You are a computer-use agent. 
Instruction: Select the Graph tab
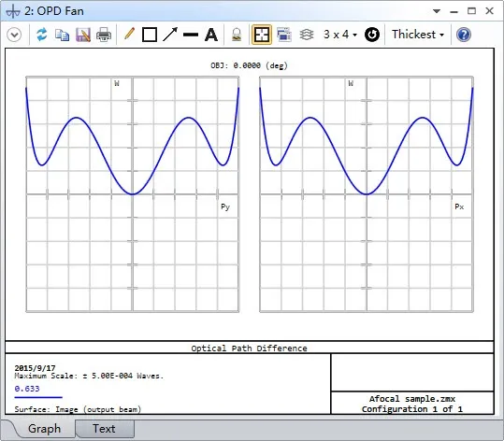[x=44, y=429]
